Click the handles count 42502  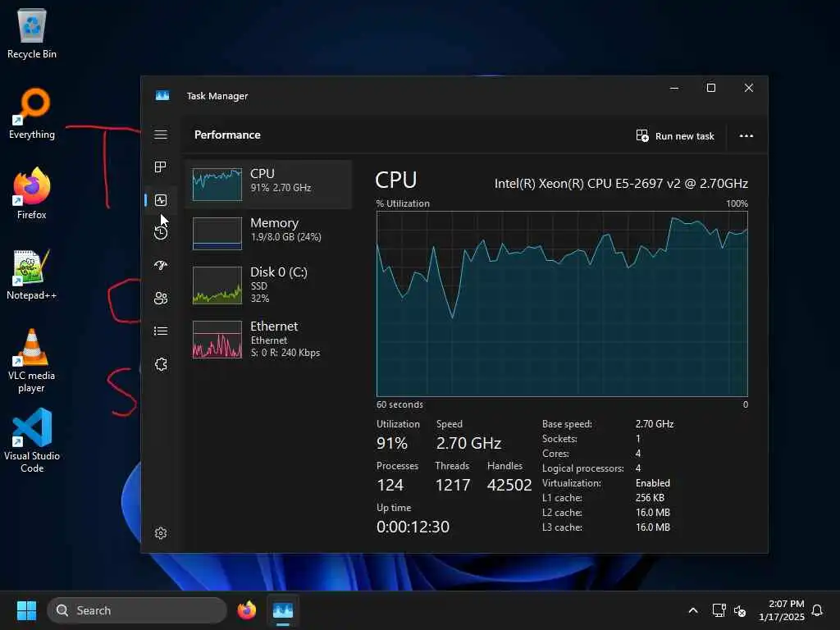pyautogui.click(x=509, y=485)
